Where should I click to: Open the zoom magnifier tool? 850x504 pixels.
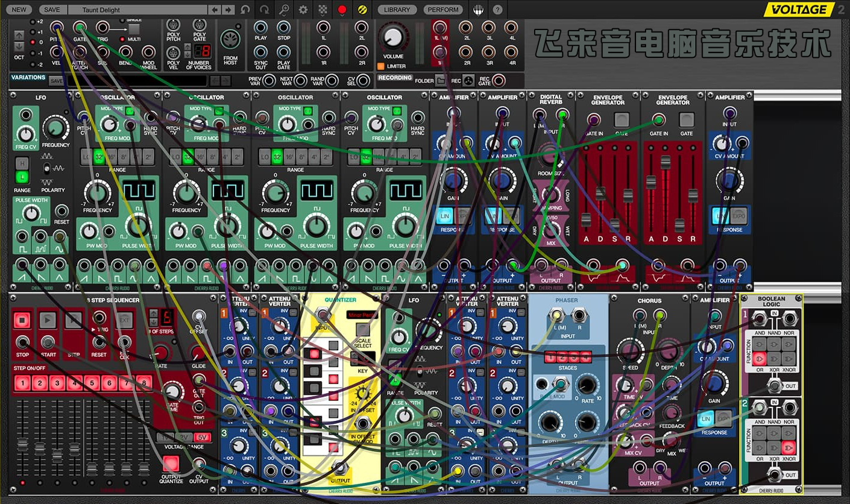283,10
